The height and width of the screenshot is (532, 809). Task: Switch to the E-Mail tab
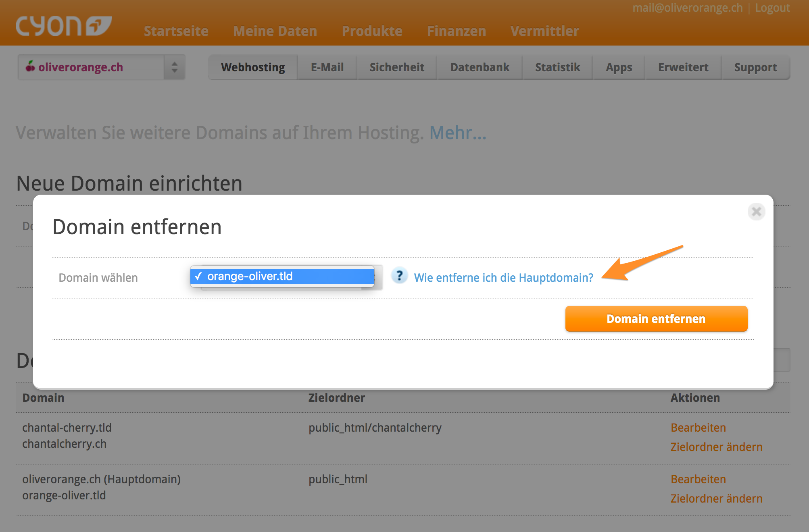[327, 67]
